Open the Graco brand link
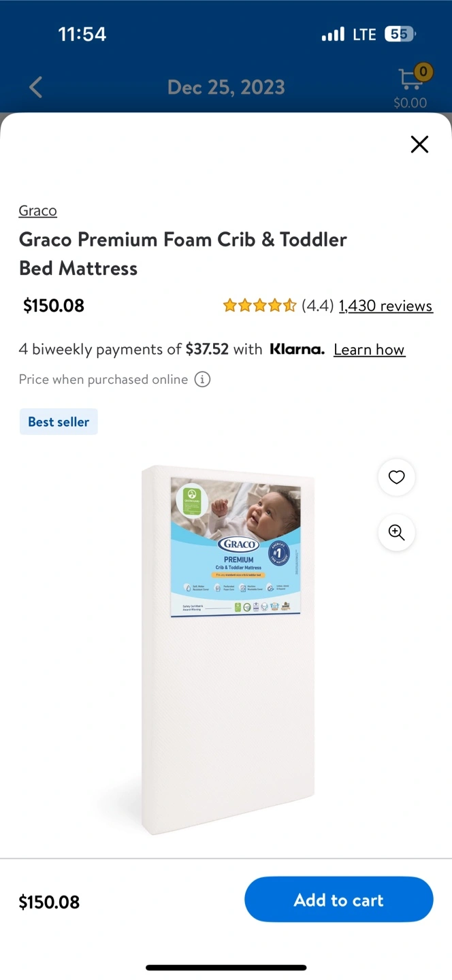The width and height of the screenshot is (452, 980). click(x=38, y=210)
